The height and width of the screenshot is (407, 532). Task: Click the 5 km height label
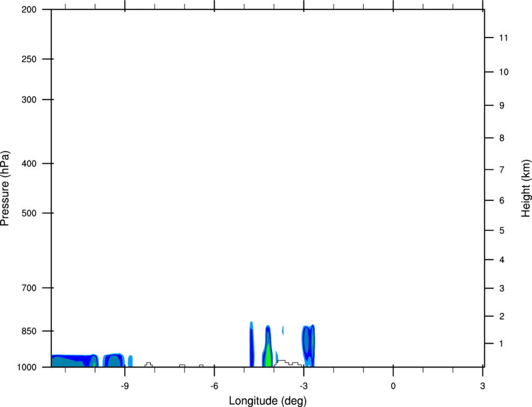click(502, 231)
